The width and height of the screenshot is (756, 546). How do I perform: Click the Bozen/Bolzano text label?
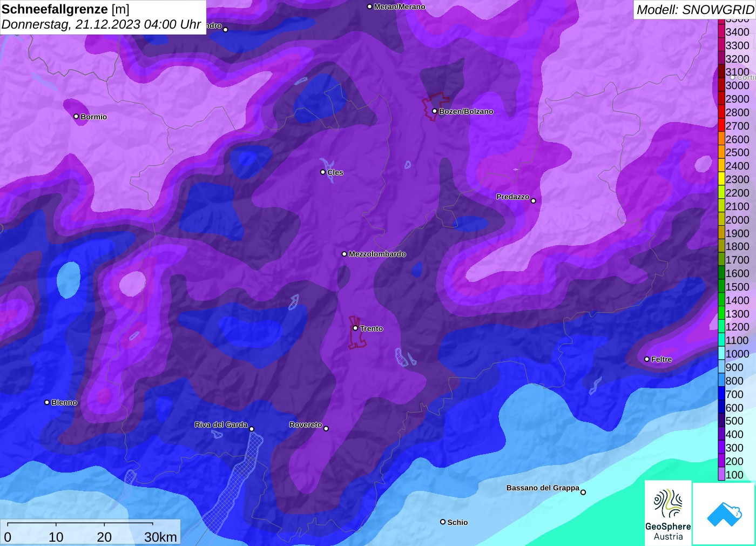(466, 111)
